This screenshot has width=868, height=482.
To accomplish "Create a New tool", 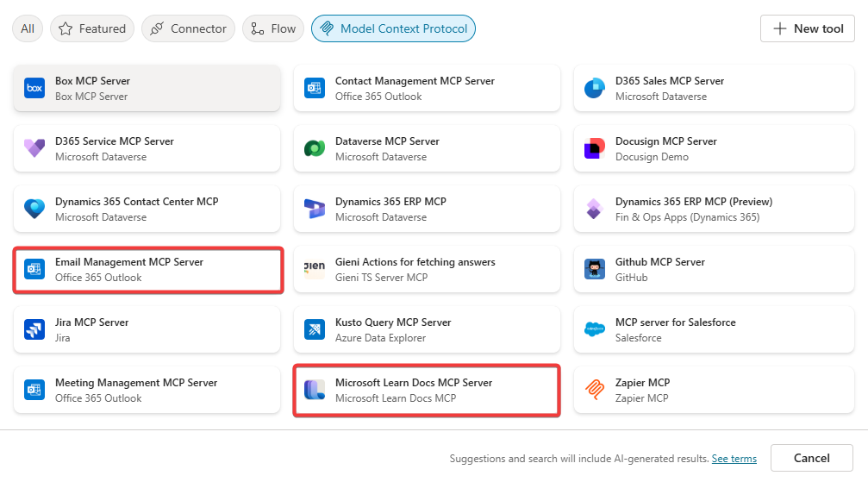I will pyautogui.click(x=808, y=28).
